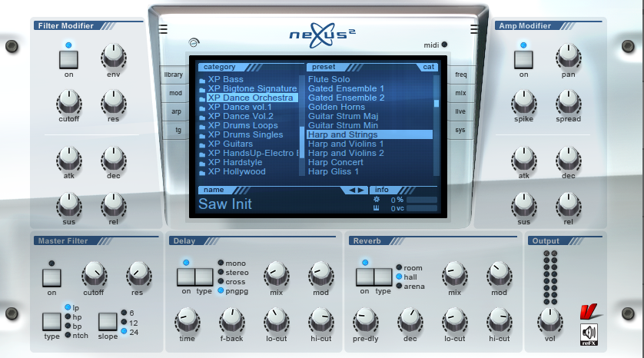Select the 12 slope option
Viewport: 644px width, 358px height.
(130, 323)
